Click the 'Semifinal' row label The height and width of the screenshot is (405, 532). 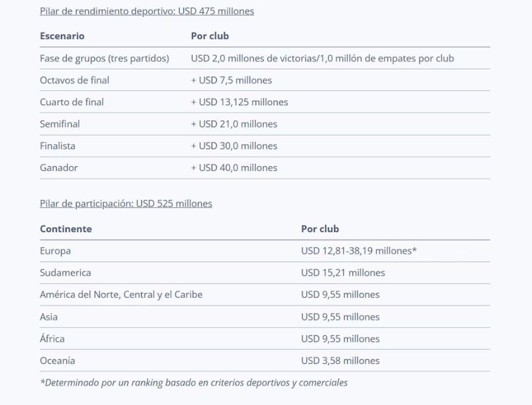pyautogui.click(x=60, y=124)
